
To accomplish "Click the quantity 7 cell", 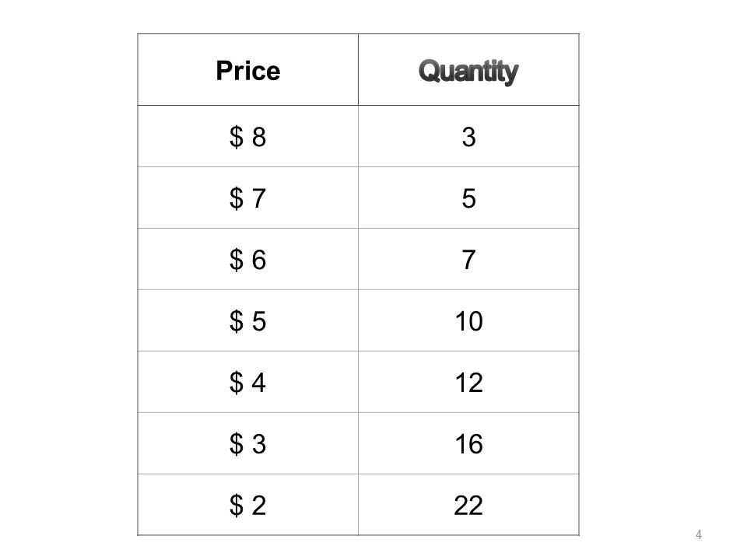I will coord(468,259).
